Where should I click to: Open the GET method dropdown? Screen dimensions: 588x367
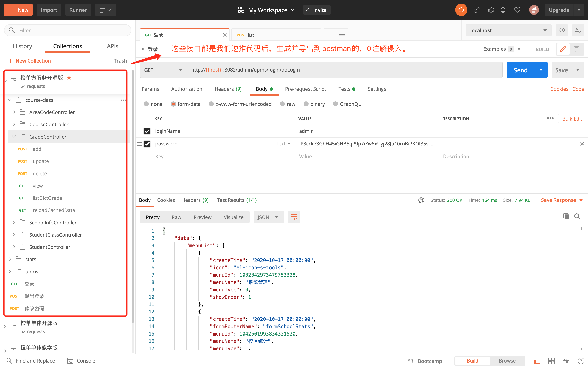click(163, 70)
